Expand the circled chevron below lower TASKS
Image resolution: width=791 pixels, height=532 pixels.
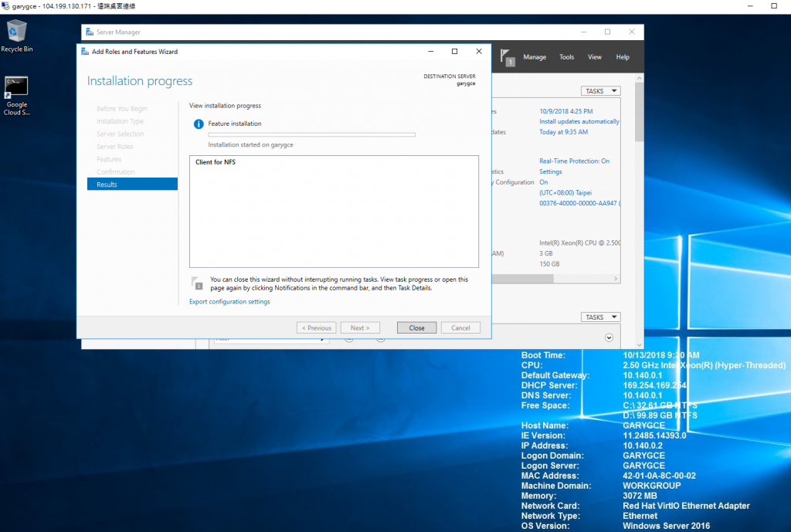[x=609, y=338]
